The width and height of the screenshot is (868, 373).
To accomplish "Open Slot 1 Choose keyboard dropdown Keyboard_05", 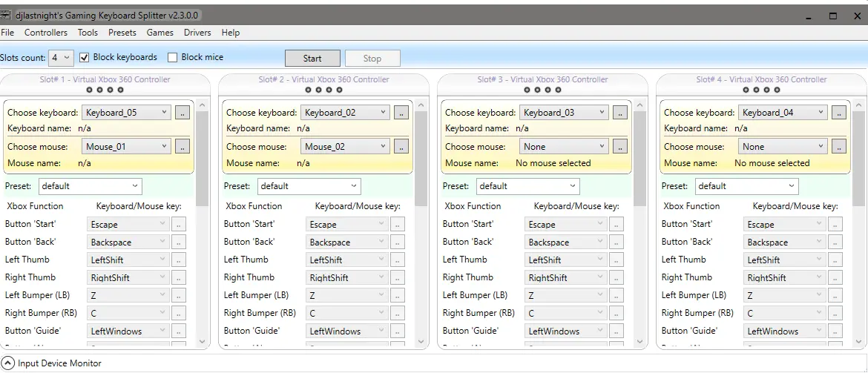I will tap(126, 112).
